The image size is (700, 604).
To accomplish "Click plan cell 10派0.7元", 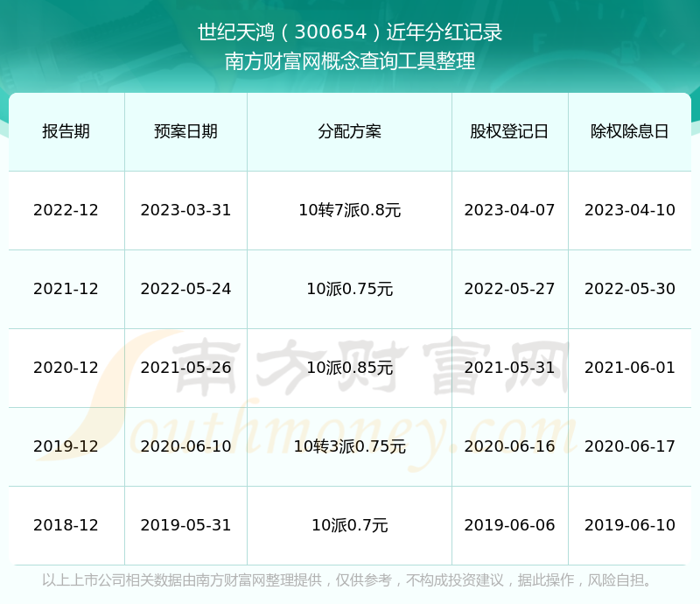I will tap(349, 525).
